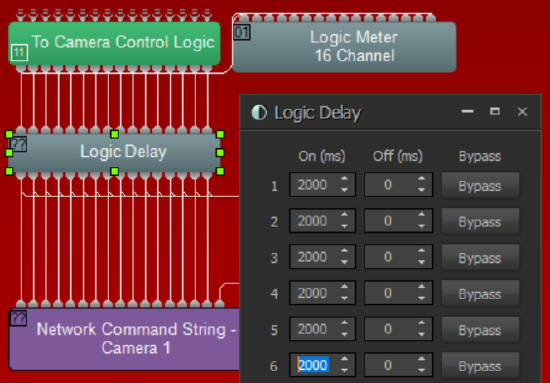Increase channel 3 On delay with up arrow
The height and width of the screenshot is (383, 550).
click(x=344, y=251)
